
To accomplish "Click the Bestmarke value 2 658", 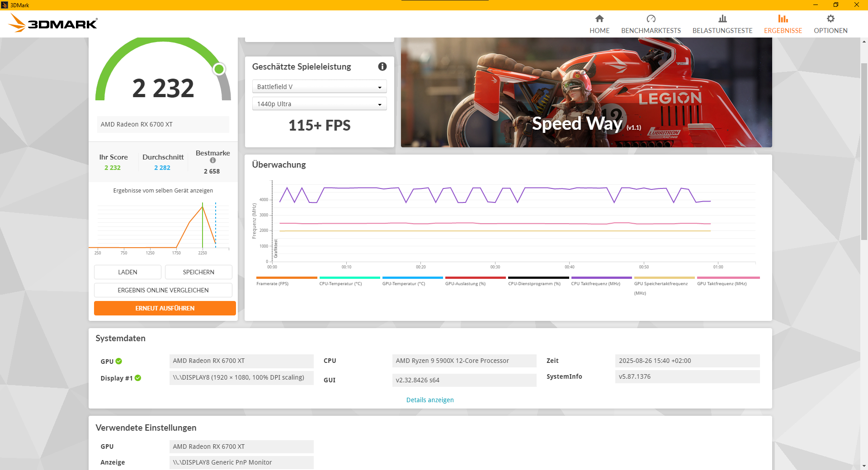I will tap(212, 171).
